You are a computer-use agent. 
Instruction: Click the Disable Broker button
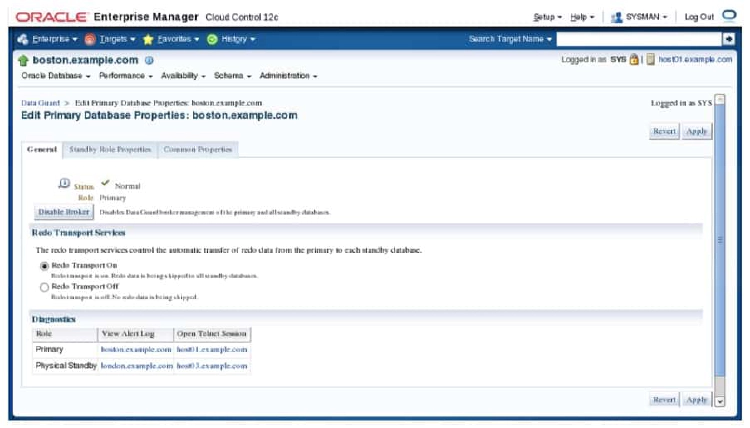pos(64,212)
